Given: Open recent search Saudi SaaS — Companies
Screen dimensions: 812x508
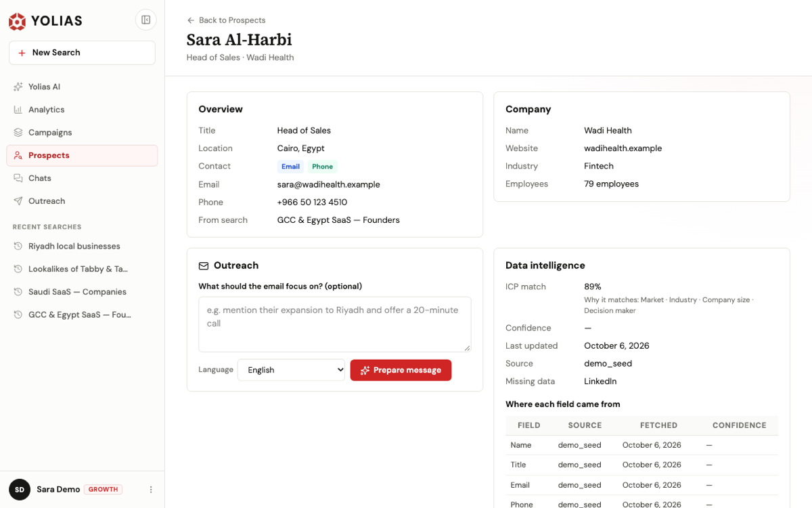Looking at the screenshot, I should [82, 292].
